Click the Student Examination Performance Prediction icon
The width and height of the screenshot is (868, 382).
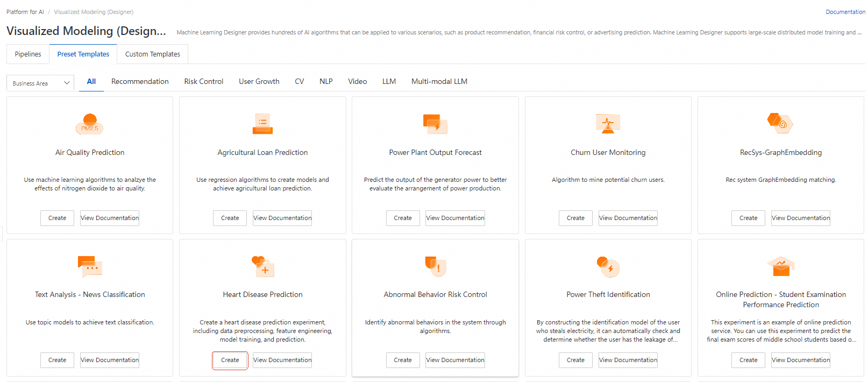coord(781,266)
